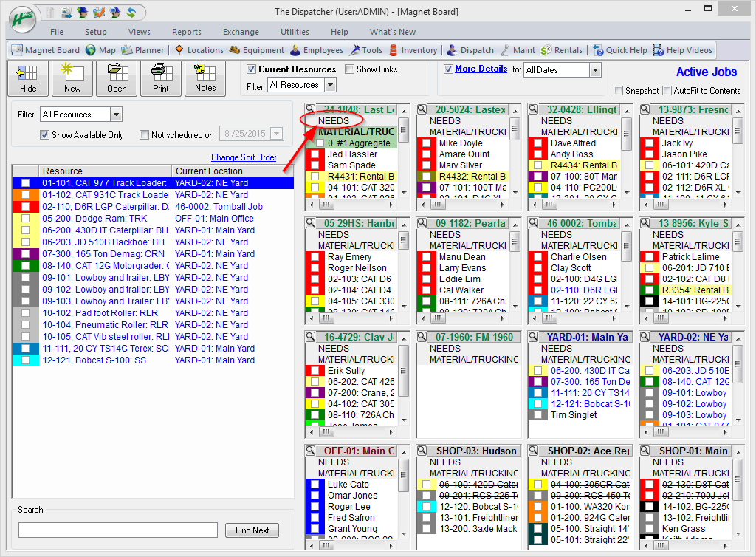The height and width of the screenshot is (557, 756).
Task: Click the Print icon button
Action: pos(160,78)
